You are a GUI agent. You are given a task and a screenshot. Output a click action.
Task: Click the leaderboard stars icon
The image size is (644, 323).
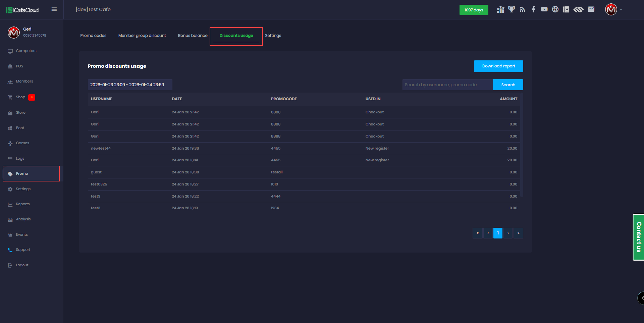(x=500, y=9)
